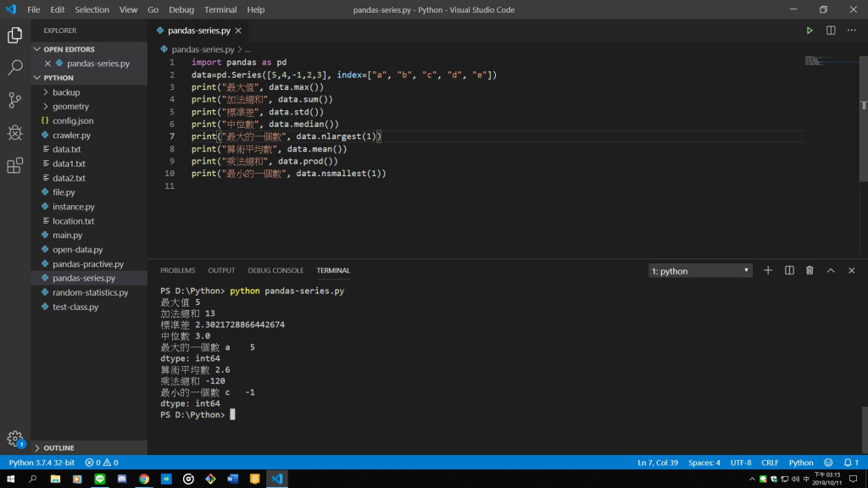
Task: Maximize the panel with up chevron
Action: tap(831, 270)
